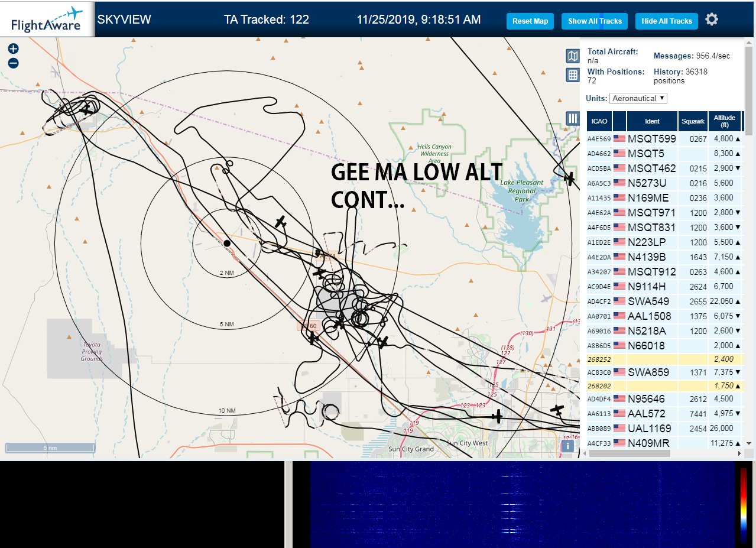Select flight UAL1169 in the list
This screenshot has width=756, height=548.
coord(665,429)
